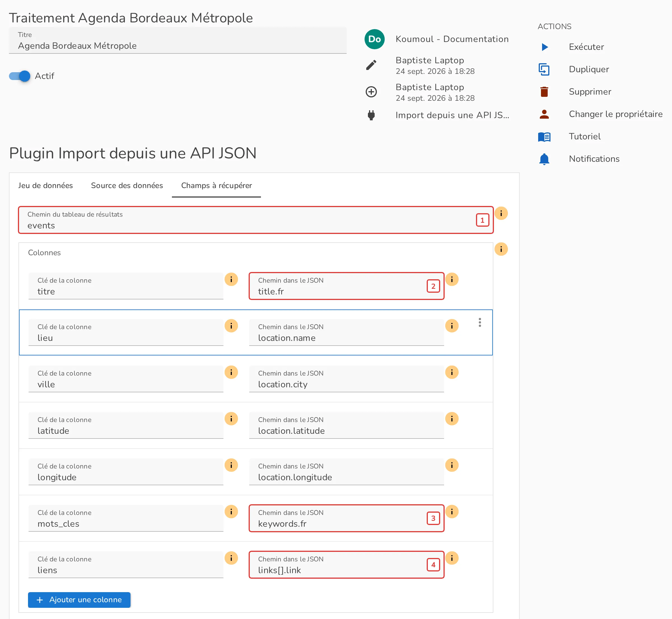Click the Supprimer action label
672x619 pixels.
(x=590, y=92)
